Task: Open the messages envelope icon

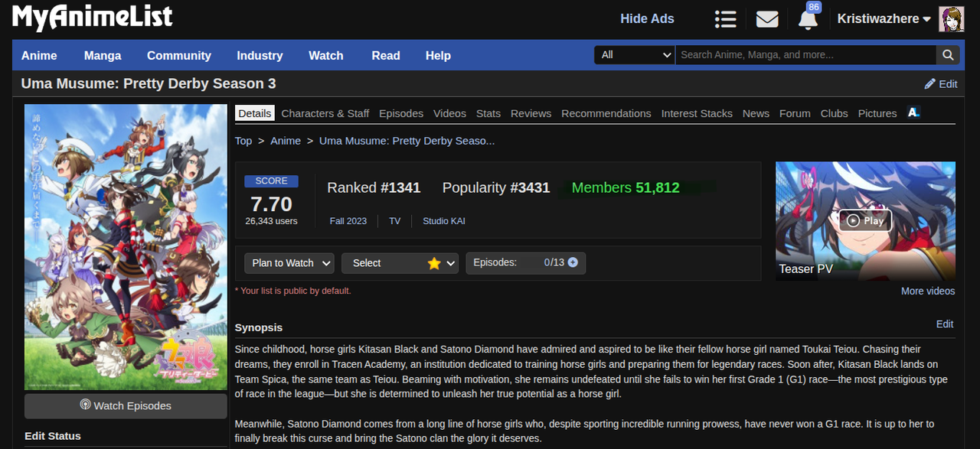Action: (767, 19)
